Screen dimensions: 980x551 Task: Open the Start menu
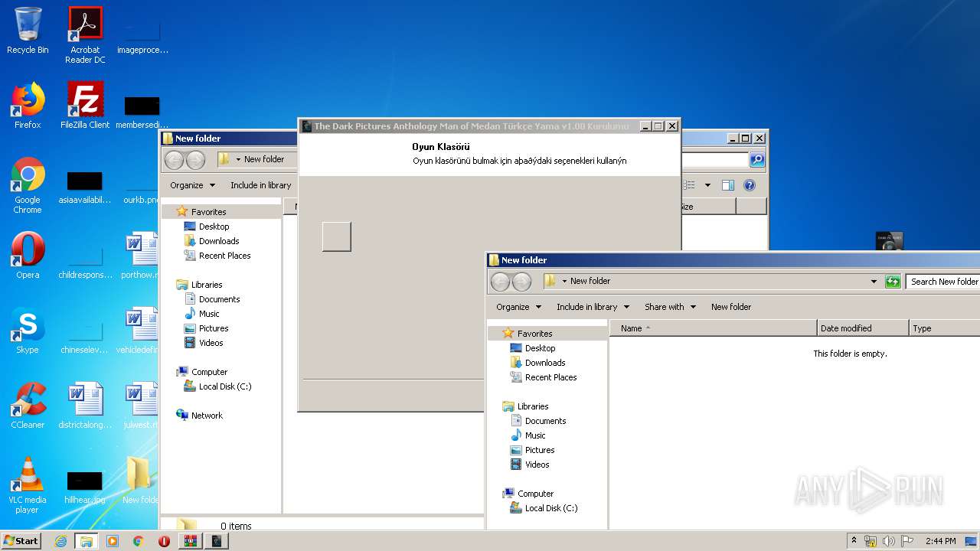coord(21,541)
